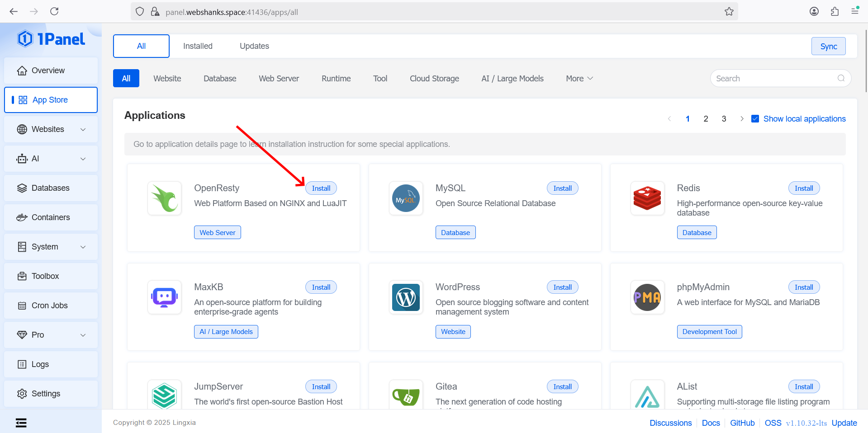The image size is (868, 433).
Task: Install the MySQL application
Action: click(562, 188)
